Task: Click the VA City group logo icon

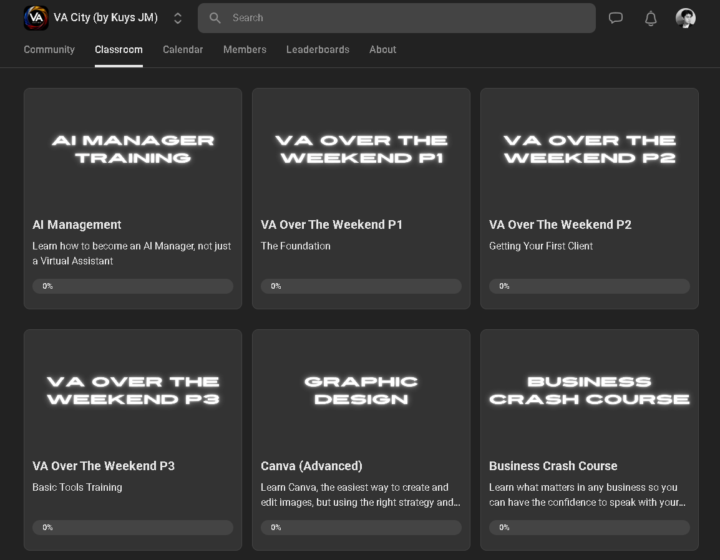Action: (35, 18)
